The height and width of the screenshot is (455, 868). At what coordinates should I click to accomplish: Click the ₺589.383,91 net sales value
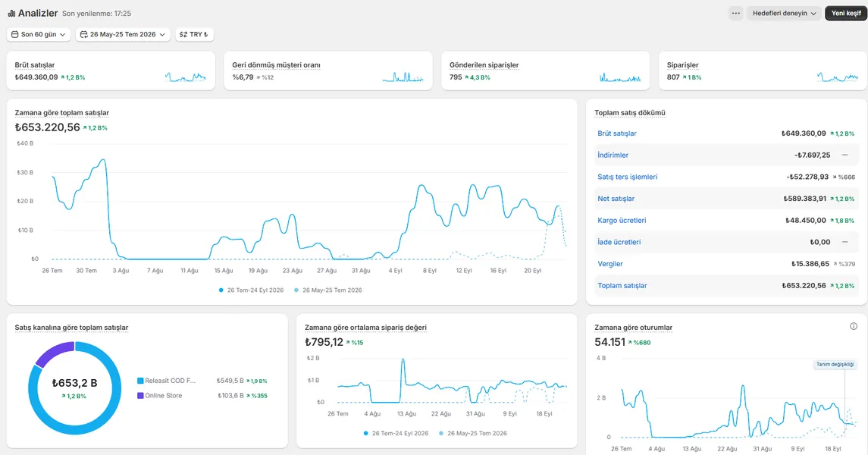coord(805,198)
